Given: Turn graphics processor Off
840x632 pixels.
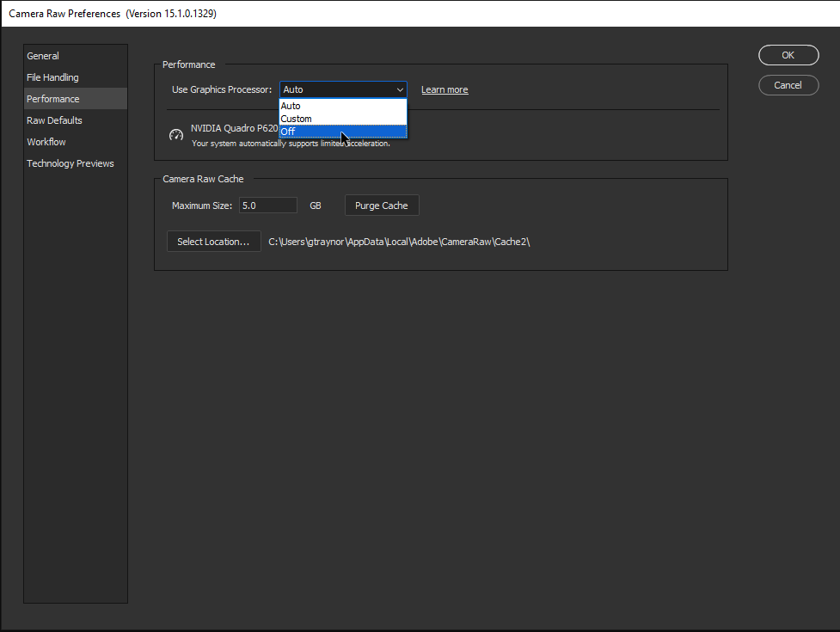Looking at the screenshot, I should pyautogui.click(x=287, y=131).
